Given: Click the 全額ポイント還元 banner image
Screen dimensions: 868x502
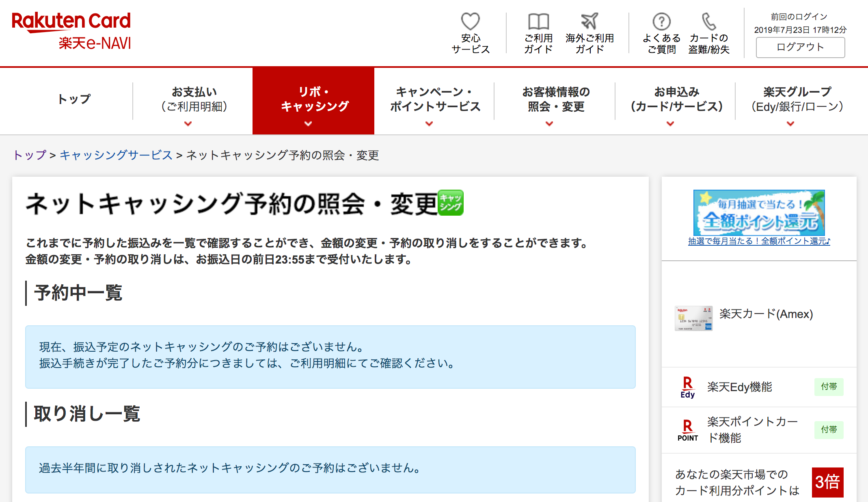Looking at the screenshot, I should (759, 212).
